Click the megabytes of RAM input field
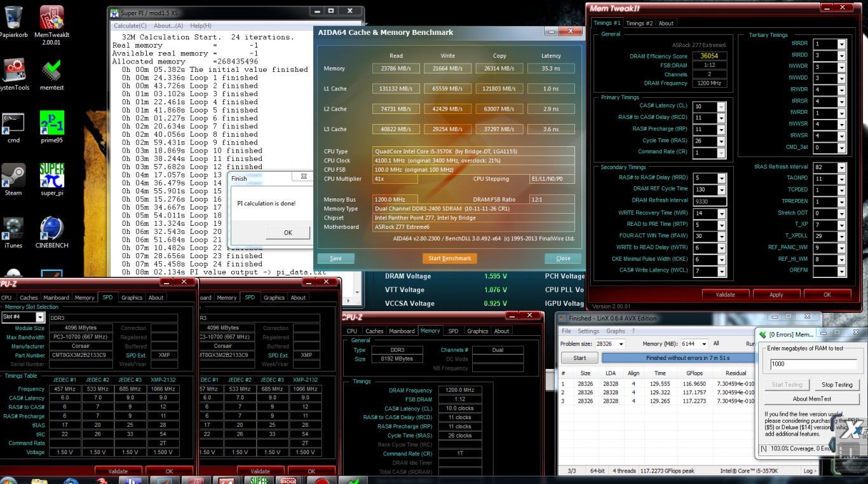868x484 pixels. [x=813, y=364]
